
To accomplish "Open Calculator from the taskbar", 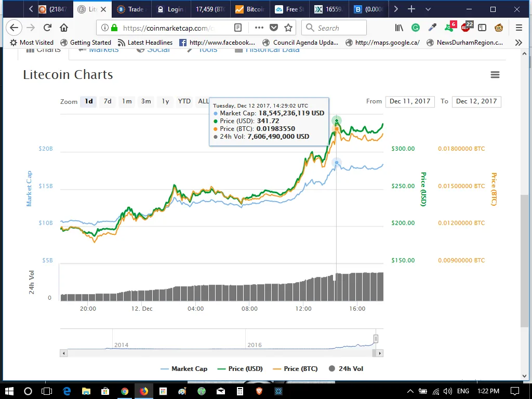I will click(x=240, y=391).
